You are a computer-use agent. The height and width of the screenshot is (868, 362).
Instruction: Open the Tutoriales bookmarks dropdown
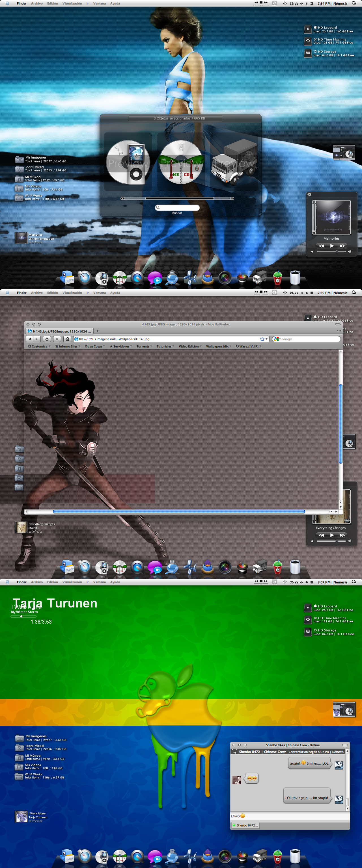pyautogui.click(x=165, y=346)
